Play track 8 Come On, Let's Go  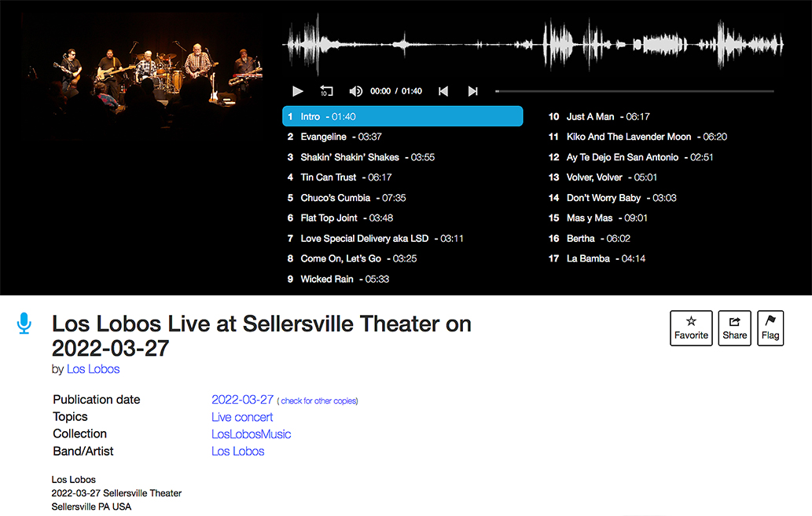402,258
